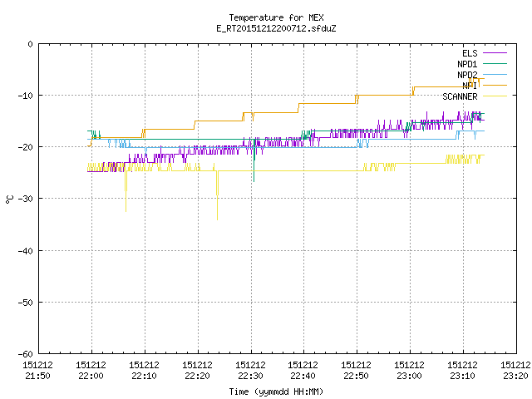532x399 pixels.
Task: Click the yellow SCANNER spike reaching near -34
Action: coord(218,197)
